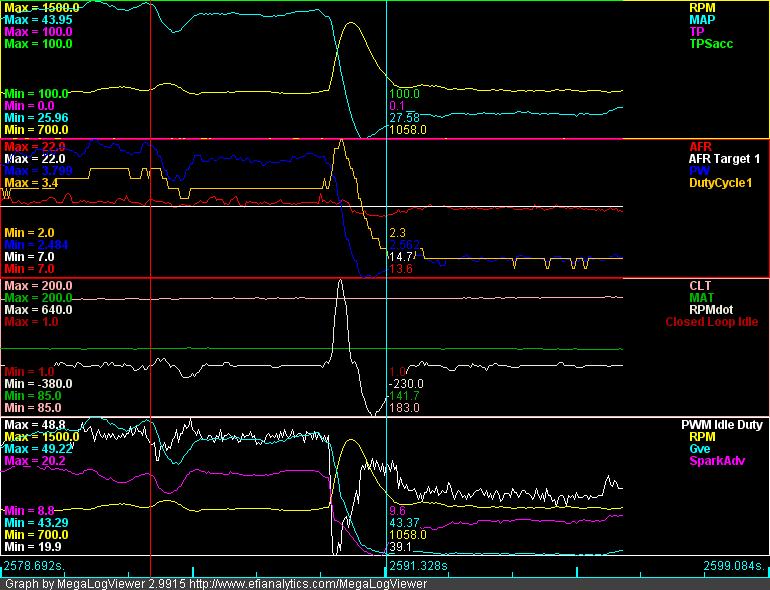Click the Closed Loop Idle legend label

712,322
